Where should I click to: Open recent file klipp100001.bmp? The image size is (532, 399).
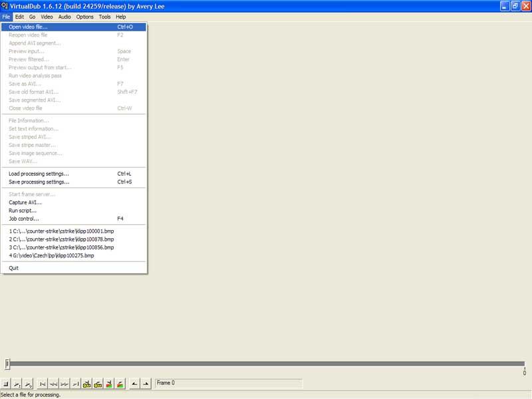click(74, 231)
